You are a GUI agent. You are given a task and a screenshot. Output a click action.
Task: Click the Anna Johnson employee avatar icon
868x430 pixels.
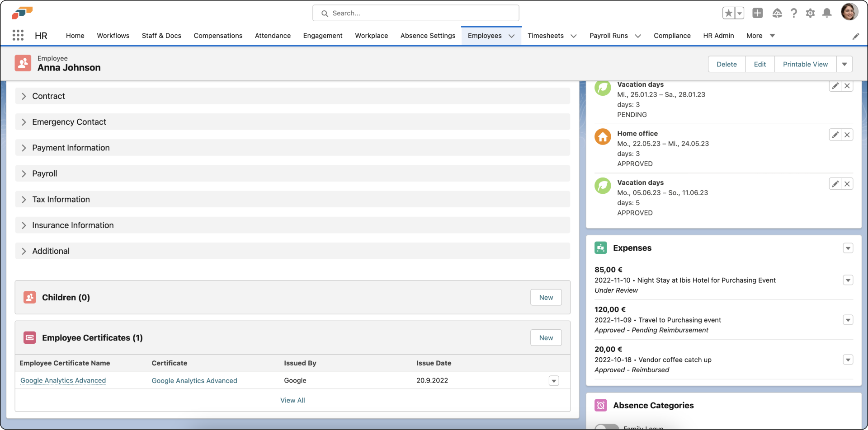pos(23,63)
